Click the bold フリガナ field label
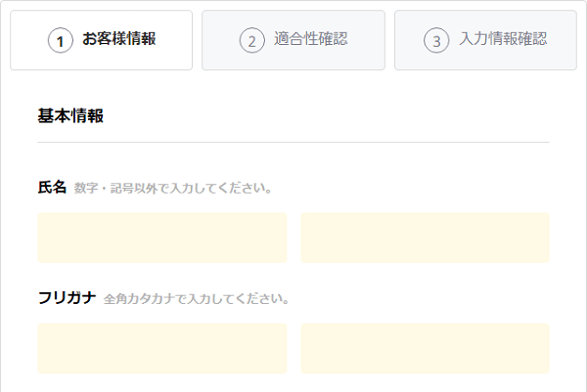This screenshot has width=587, height=392. click(x=67, y=298)
